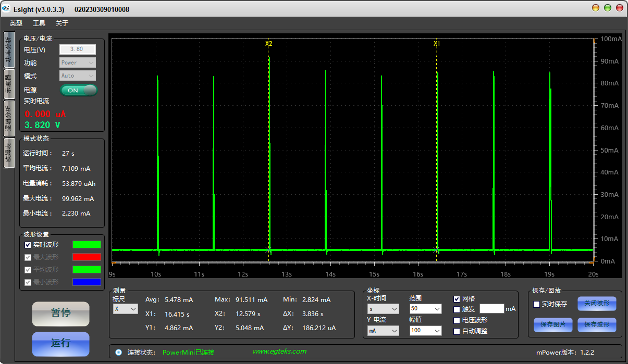628x364 pixels.
Task: Open the Y-电流 mA unit dropdown
Action: (x=383, y=331)
